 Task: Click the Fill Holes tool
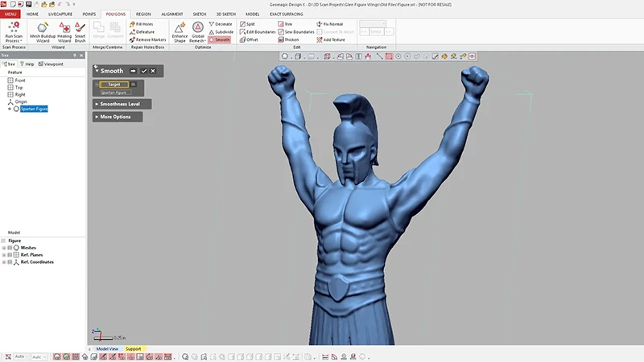point(142,24)
